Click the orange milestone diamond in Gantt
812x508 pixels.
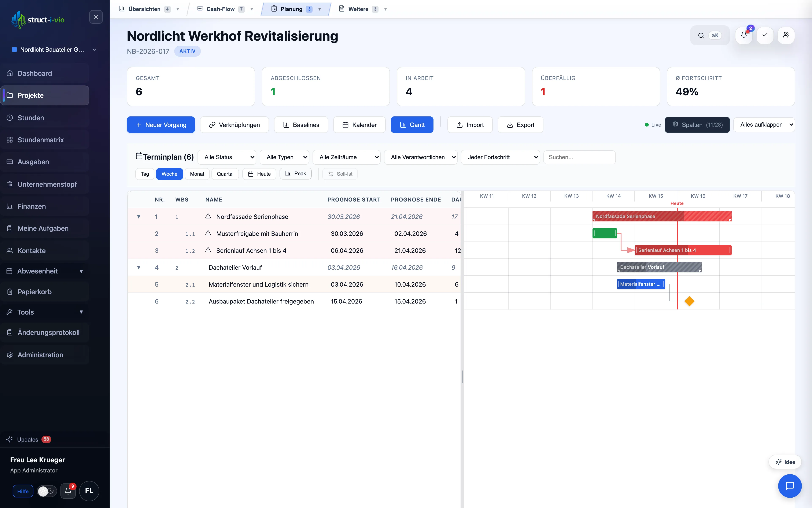click(690, 301)
